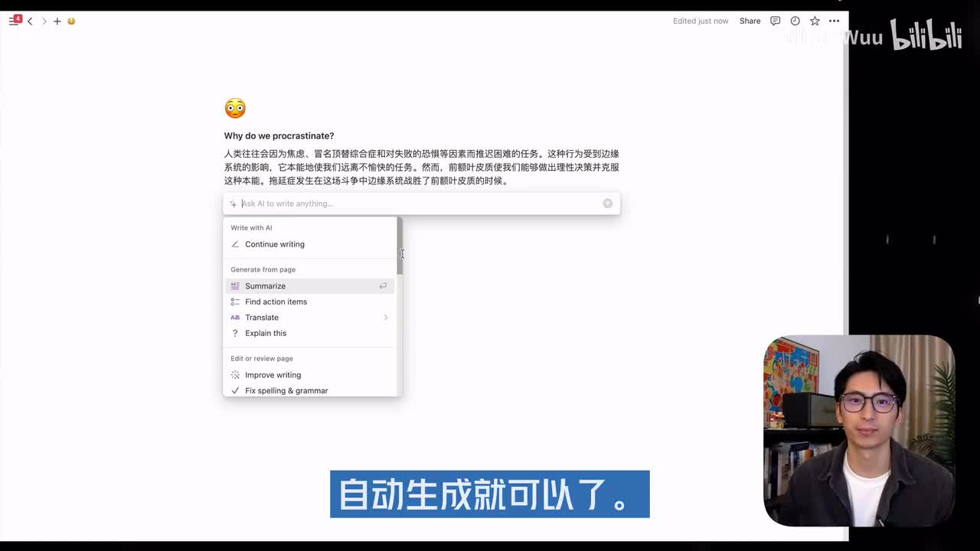980x551 pixels.
Task: Go back with the left arrow
Action: click(x=30, y=21)
